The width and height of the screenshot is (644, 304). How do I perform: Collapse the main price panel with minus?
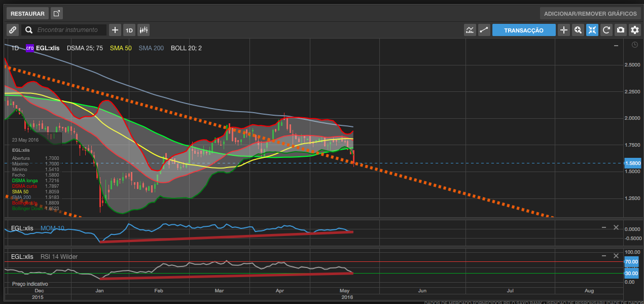point(616,46)
